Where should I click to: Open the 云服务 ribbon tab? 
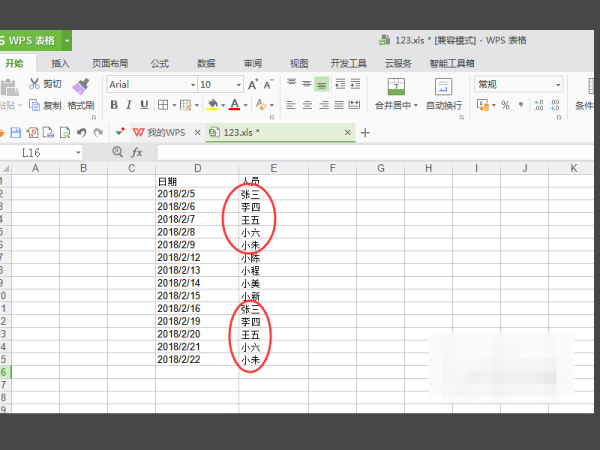(398, 63)
